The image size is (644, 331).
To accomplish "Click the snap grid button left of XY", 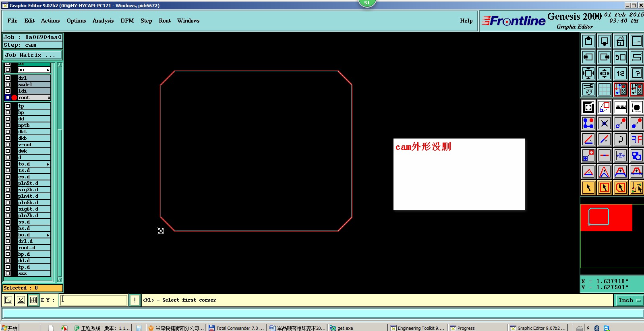I will coord(33,300).
